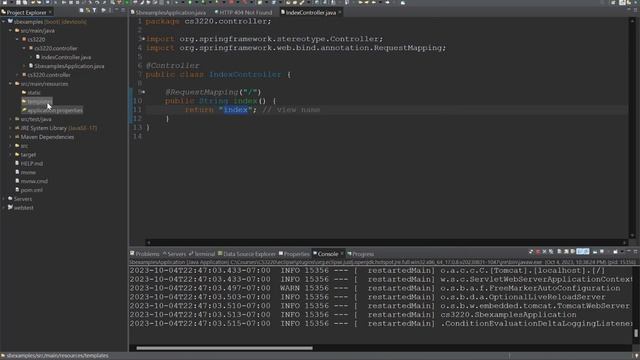Viewport: 640px width, 360px height.
Task: Open the Terminal tab
Action: (x=202, y=254)
